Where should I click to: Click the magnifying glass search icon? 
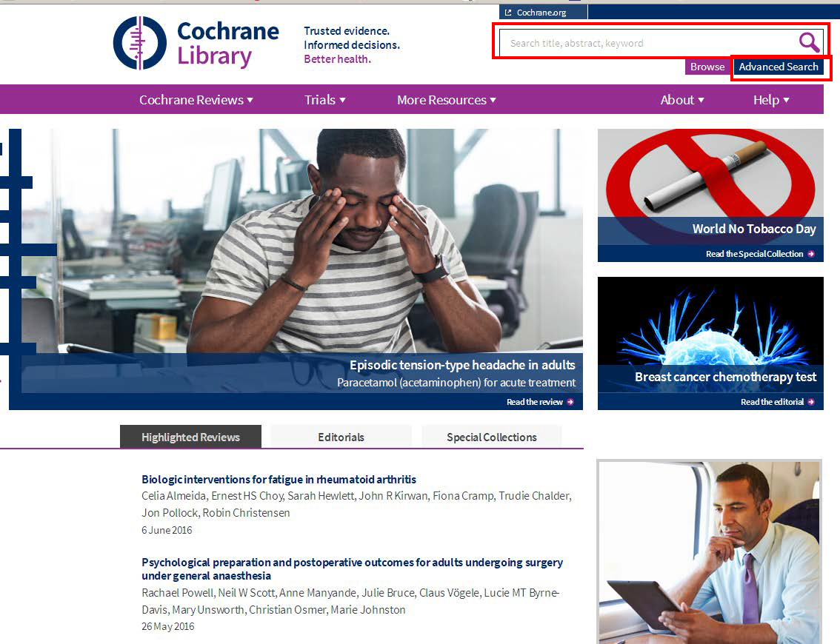809,42
